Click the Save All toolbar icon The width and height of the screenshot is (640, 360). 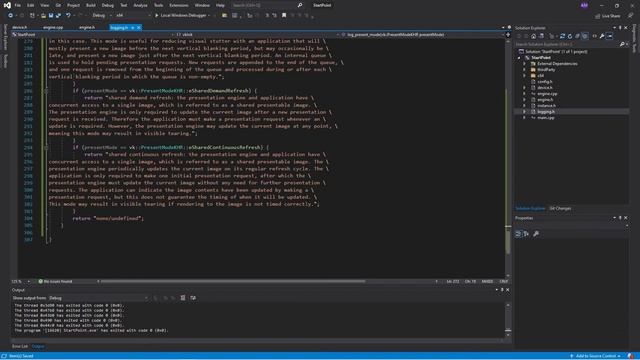coord(58,16)
